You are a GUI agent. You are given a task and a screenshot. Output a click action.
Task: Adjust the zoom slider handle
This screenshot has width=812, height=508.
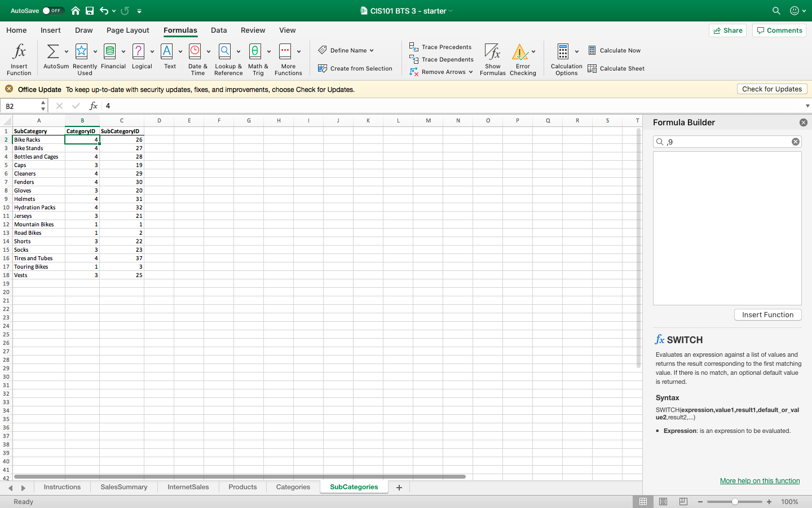coord(735,501)
